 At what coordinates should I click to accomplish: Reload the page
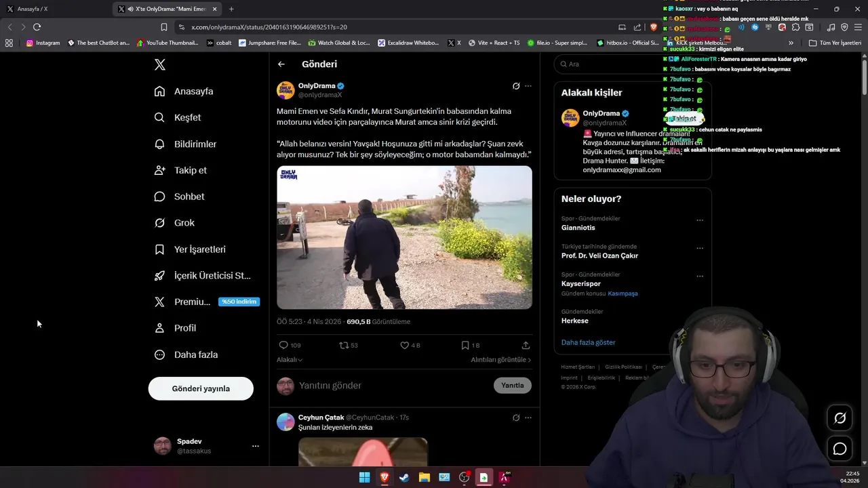[37, 27]
